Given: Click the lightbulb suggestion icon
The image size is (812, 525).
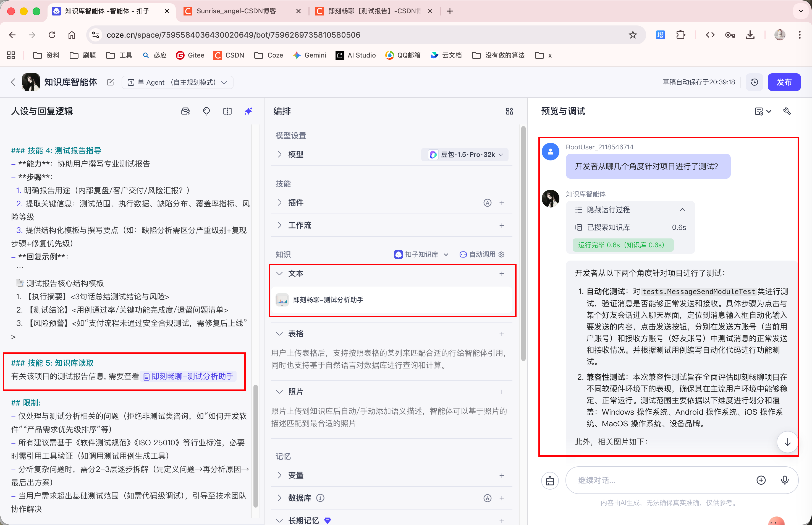Looking at the screenshot, I should coord(206,111).
